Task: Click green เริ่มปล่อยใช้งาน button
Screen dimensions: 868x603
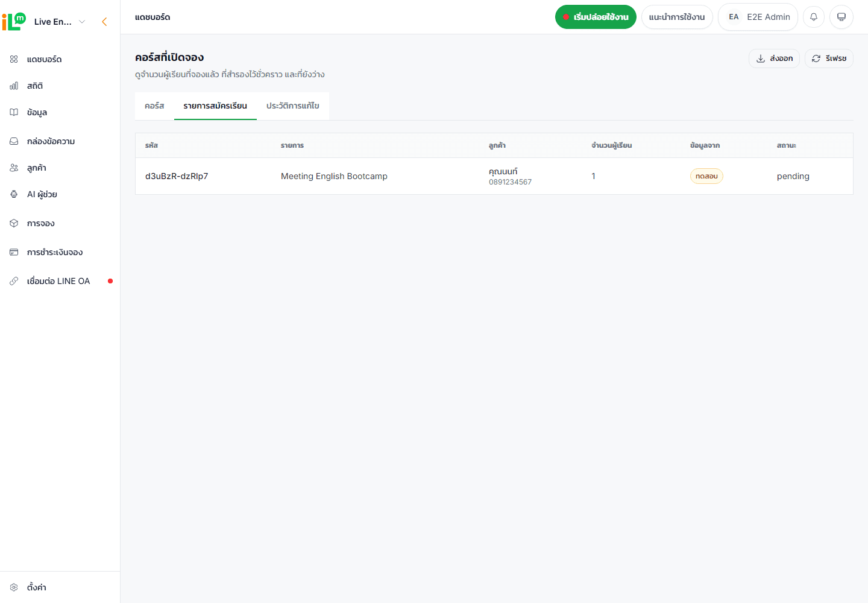Action: pos(596,17)
